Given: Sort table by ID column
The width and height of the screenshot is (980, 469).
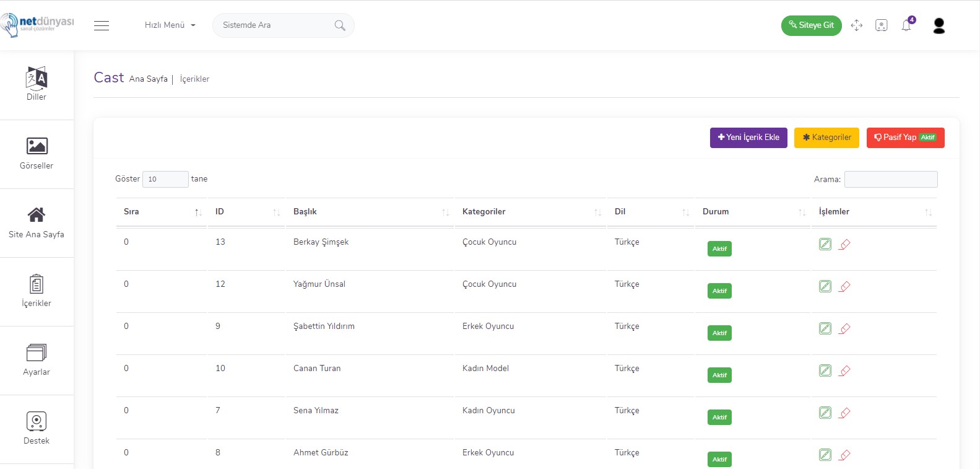Looking at the screenshot, I should coord(246,212).
